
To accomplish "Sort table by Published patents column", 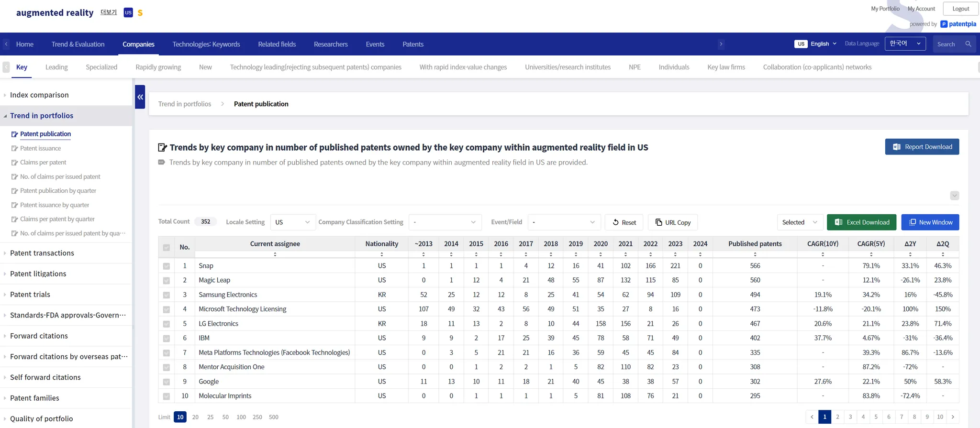I will tap(755, 254).
